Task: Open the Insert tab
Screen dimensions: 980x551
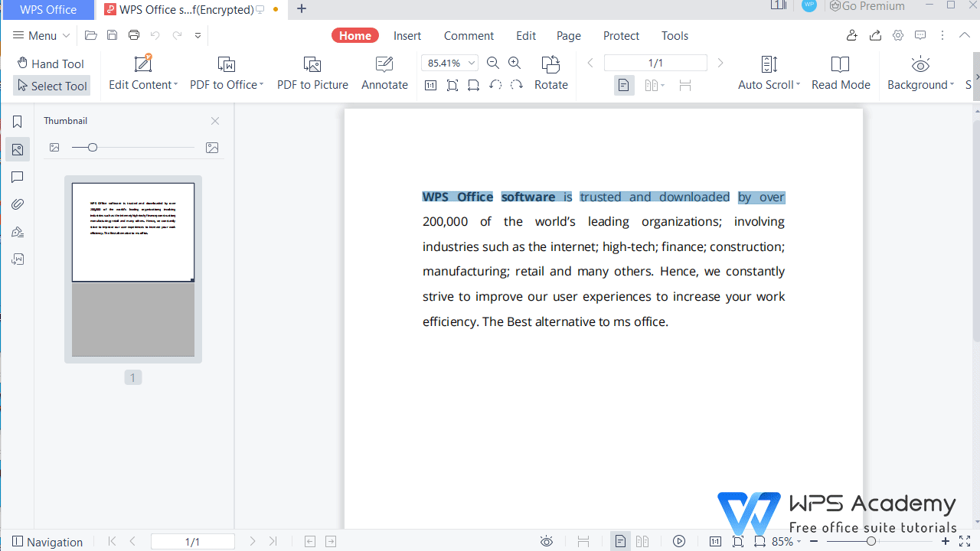Action: [x=407, y=35]
